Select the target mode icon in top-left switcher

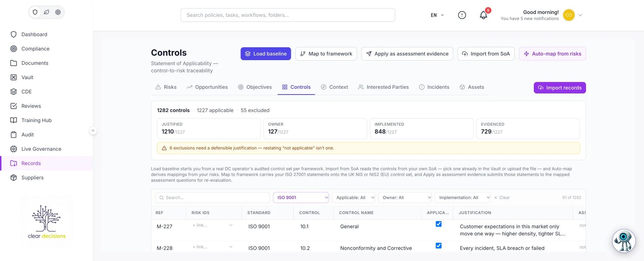(x=58, y=12)
